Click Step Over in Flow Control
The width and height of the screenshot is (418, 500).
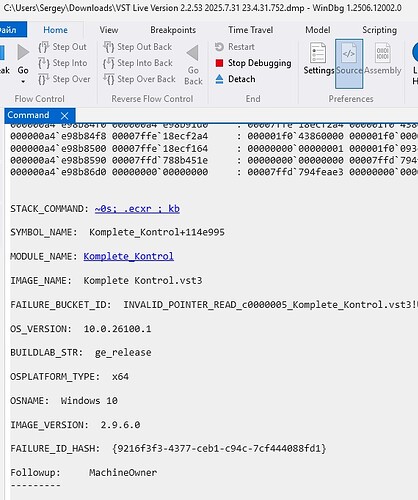tap(64, 79)
